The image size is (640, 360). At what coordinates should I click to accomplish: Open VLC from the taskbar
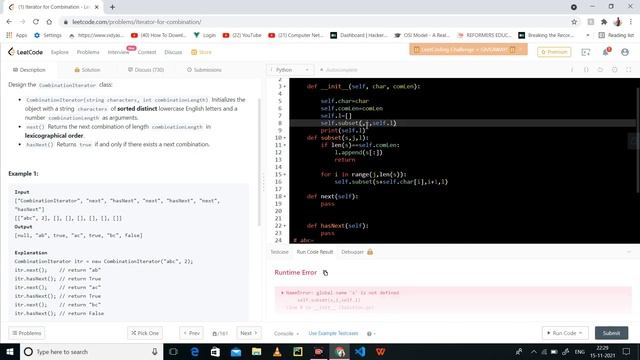point(277,351)
